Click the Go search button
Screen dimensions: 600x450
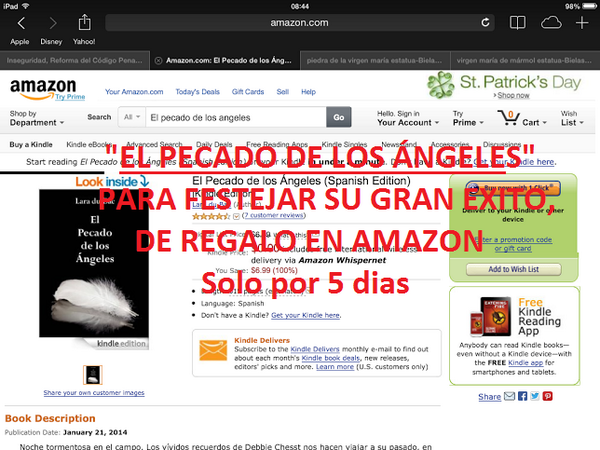coord(339,117)
